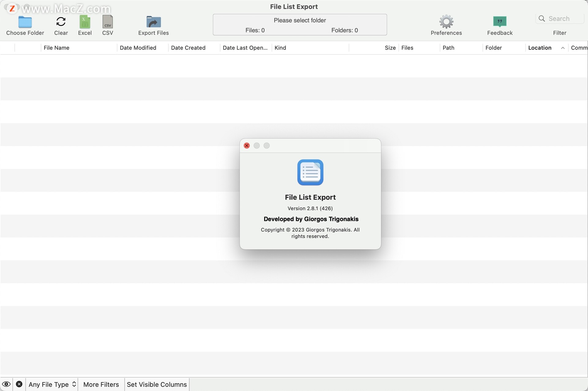Sort by the File Name column header
The width and height of the screenshot is (588, 391).
click(x=57, y=48)
